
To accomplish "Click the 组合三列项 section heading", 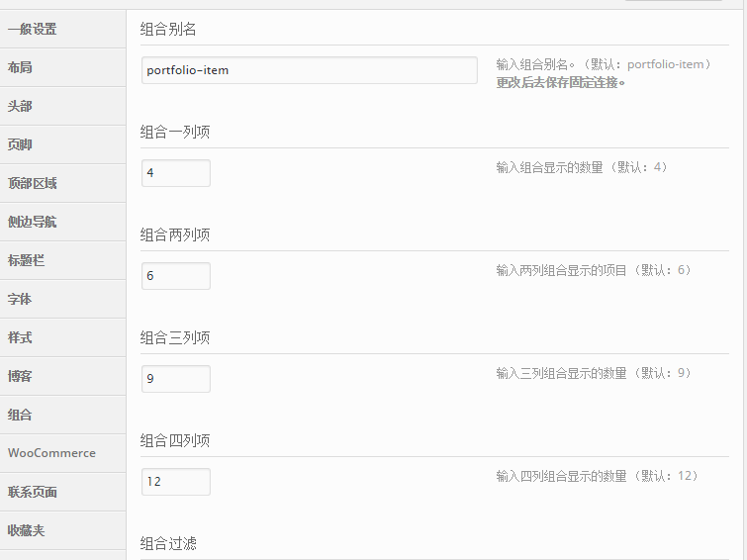I will [x=175, y=338].
